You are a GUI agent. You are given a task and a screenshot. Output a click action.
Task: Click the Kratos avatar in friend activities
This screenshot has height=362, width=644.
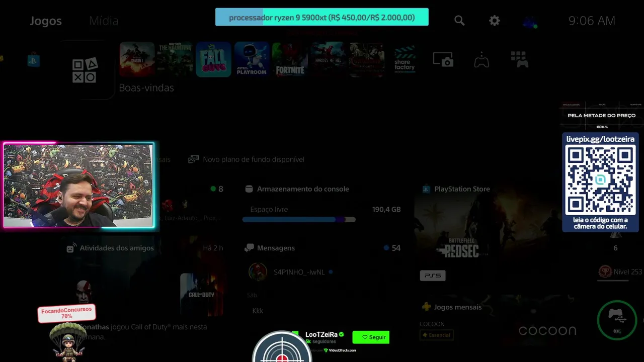coord(84,291)
